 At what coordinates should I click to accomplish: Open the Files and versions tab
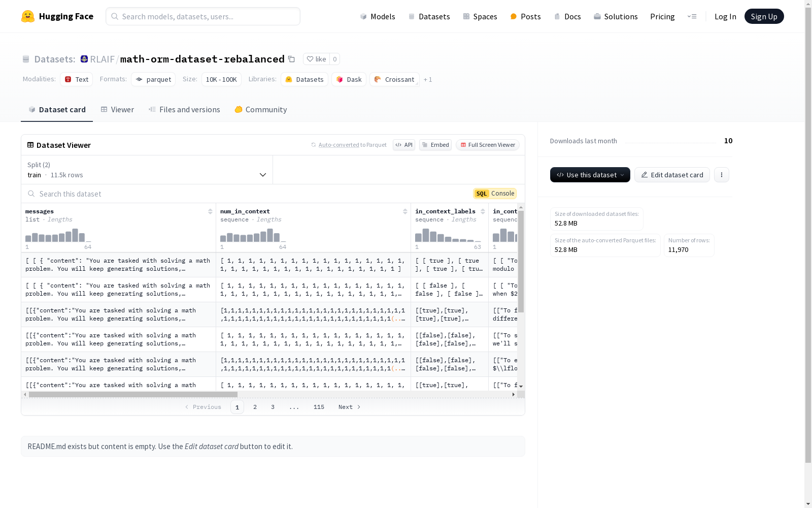184,110
